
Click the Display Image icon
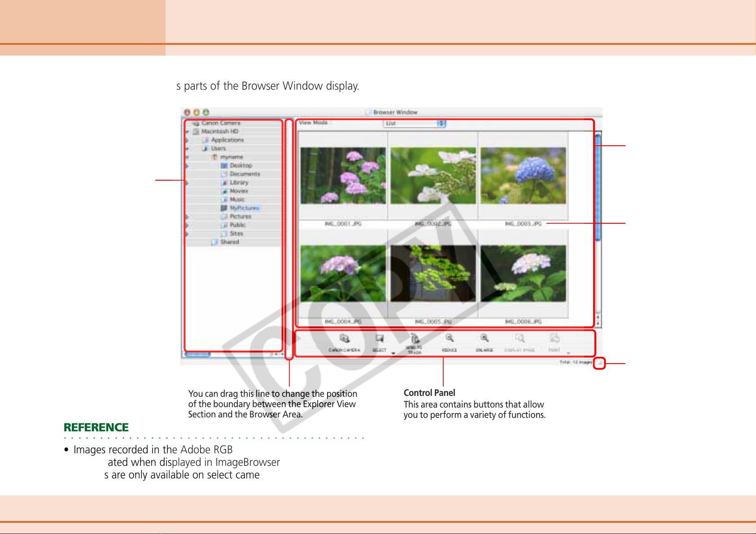pyautogui.click(x=520, y=338)
